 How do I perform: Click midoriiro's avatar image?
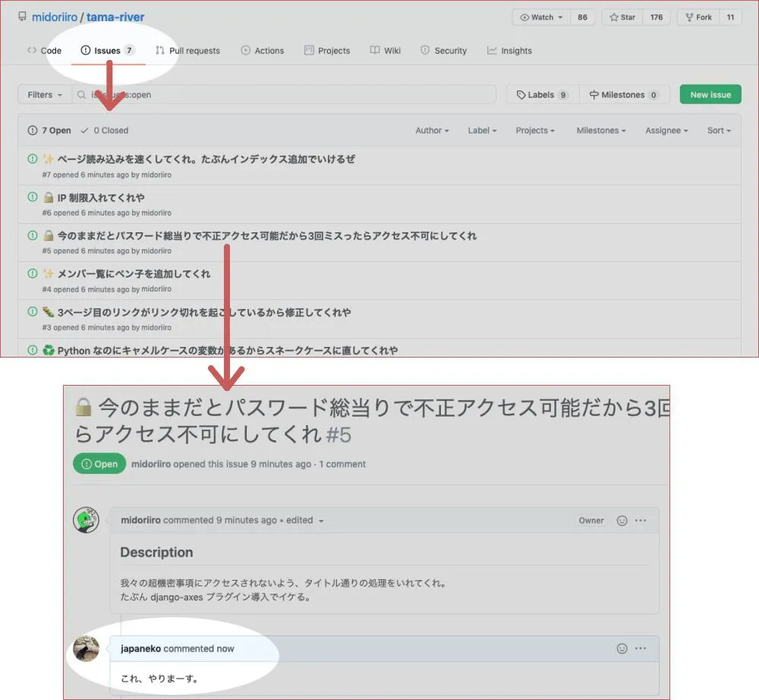(87, 520)
